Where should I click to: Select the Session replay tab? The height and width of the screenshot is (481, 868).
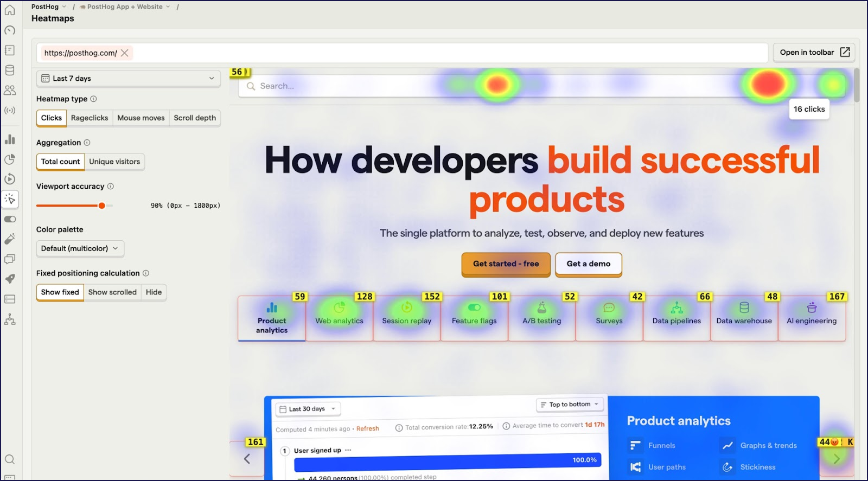tap(407, 319)
